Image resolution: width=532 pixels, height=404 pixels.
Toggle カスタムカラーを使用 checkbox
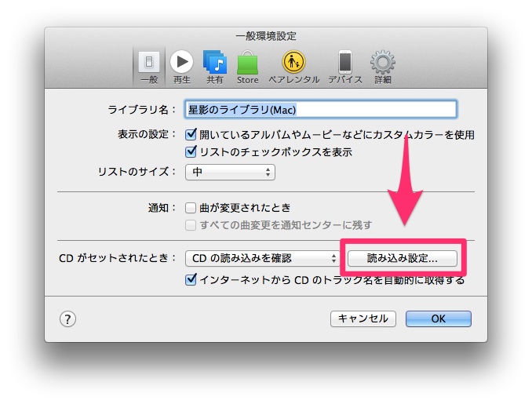tap(191, 134)
